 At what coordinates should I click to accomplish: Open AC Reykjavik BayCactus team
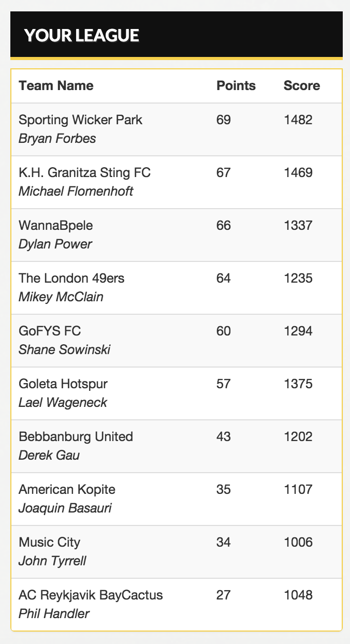[x=91, y=595]
